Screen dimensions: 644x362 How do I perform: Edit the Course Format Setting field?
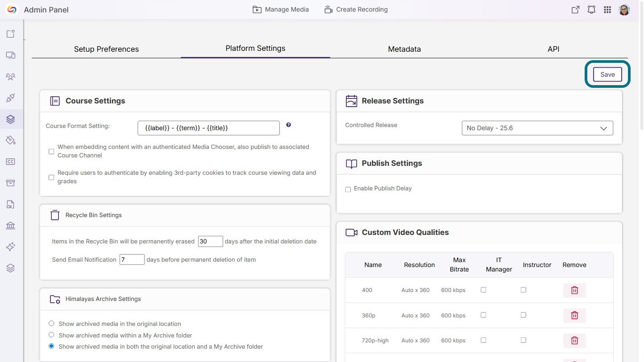[x=209, y=128]
